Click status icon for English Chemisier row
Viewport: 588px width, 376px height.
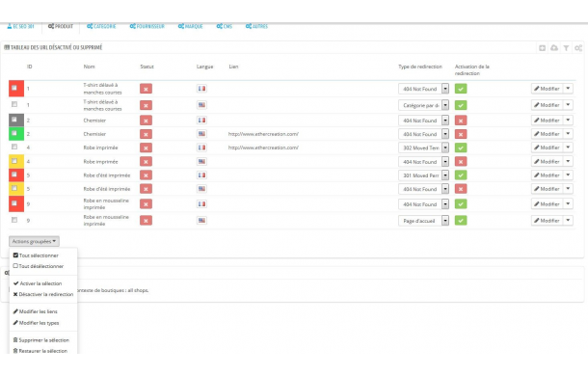coord(146,134)
